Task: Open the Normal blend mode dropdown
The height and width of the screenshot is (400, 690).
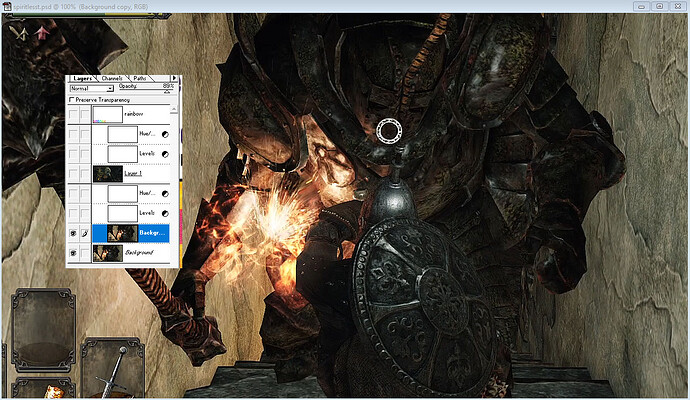Action: (92, 88)
